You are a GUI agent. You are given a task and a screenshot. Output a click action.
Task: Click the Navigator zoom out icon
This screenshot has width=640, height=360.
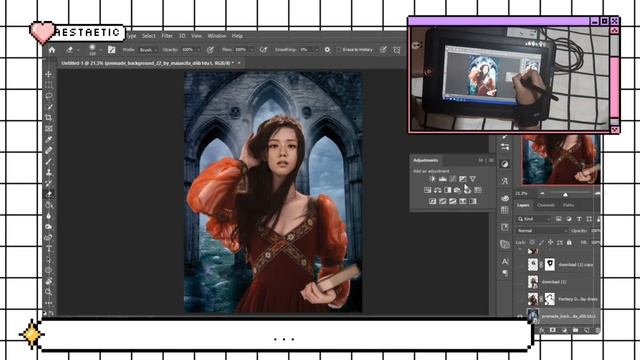pos(542,193)
